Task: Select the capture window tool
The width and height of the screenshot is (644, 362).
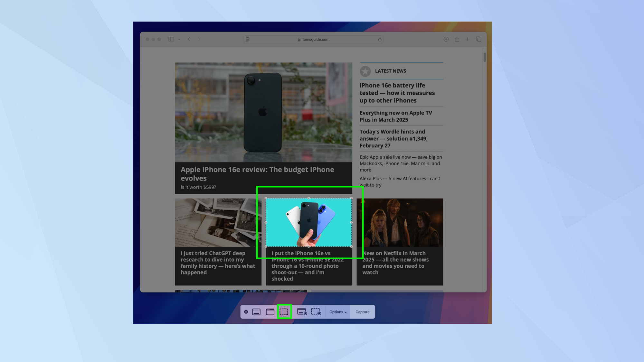Action: [x=270, y=311]
